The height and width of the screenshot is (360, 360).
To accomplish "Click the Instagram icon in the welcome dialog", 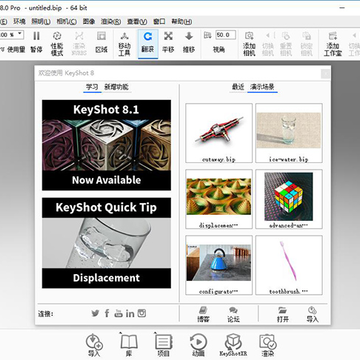I will [142, 313].
